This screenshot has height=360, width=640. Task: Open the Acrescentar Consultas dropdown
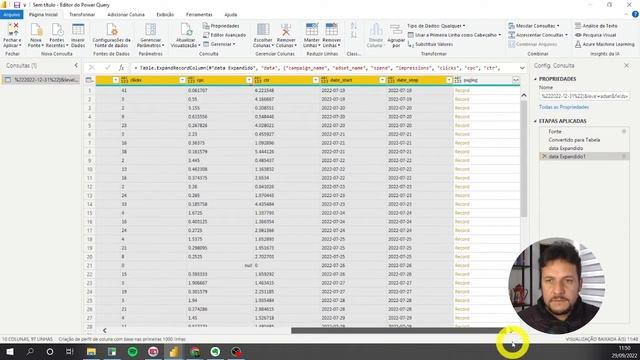538,35
